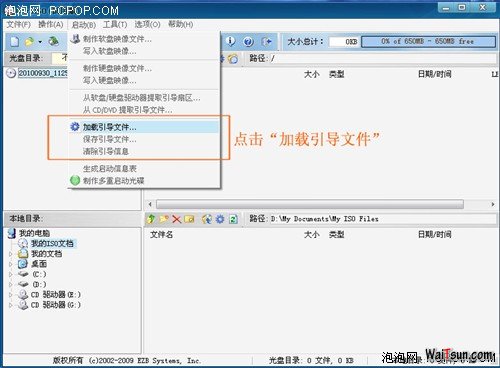Click the 日期/时间 column header in disc pane
The width and height of the screenshot is (500, 368).
(435, 74)
